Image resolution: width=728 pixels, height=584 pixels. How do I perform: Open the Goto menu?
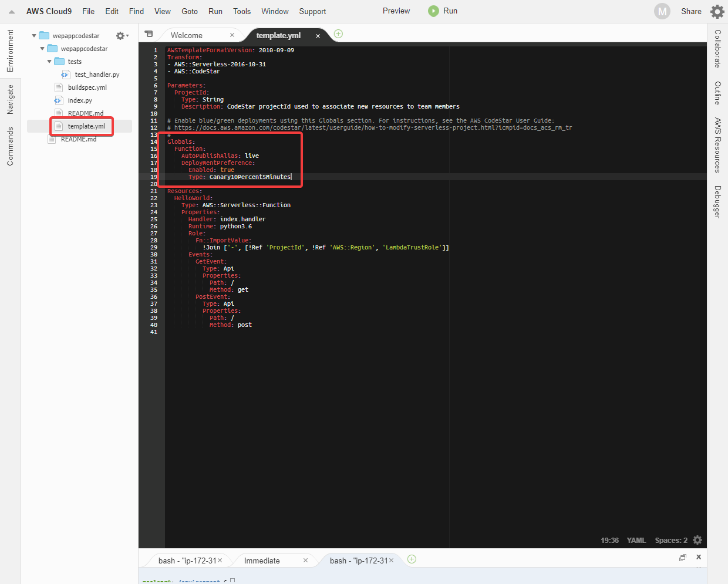(x=190, y=11)
